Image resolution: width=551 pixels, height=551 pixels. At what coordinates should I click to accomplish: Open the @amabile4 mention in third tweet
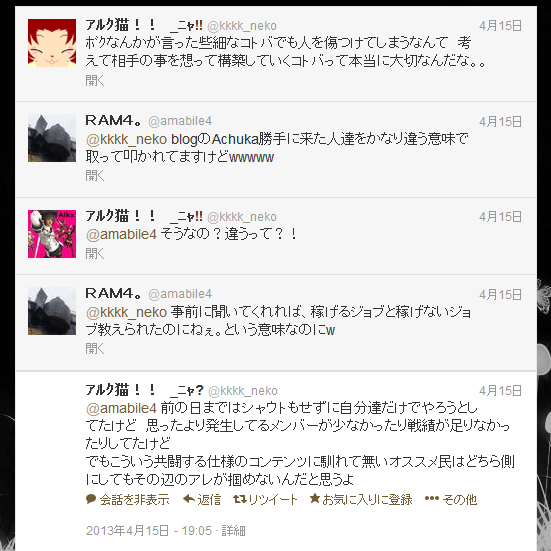pyautogui.click(x=121, y=234)
